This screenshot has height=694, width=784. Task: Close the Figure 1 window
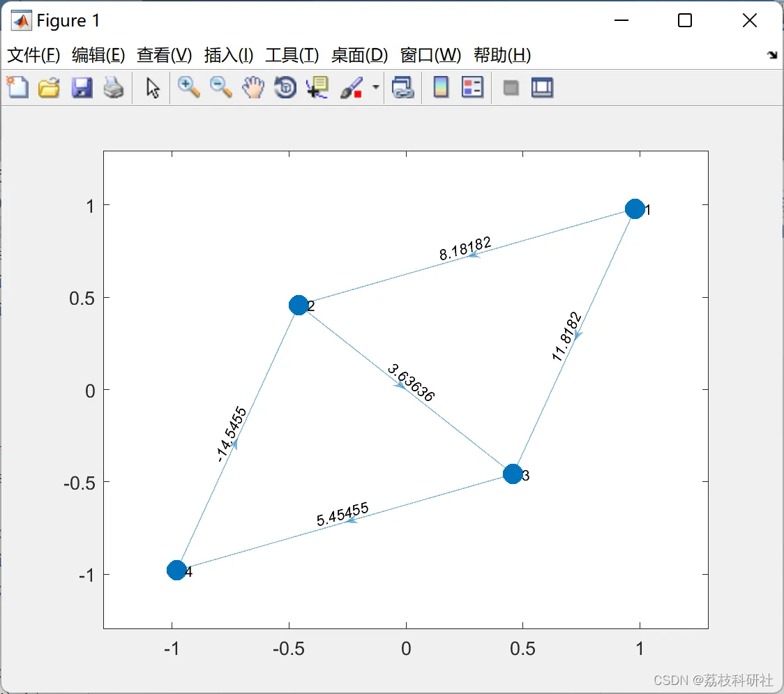[750, 20]
